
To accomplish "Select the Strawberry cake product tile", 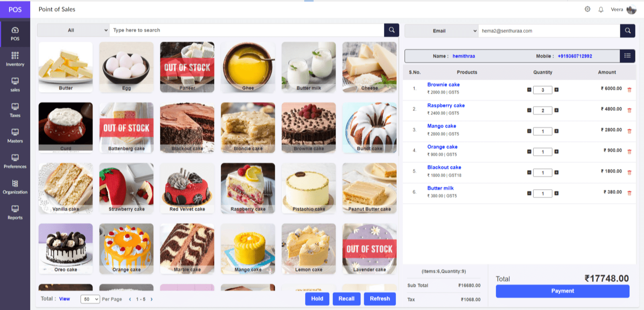I will point(126,188).
